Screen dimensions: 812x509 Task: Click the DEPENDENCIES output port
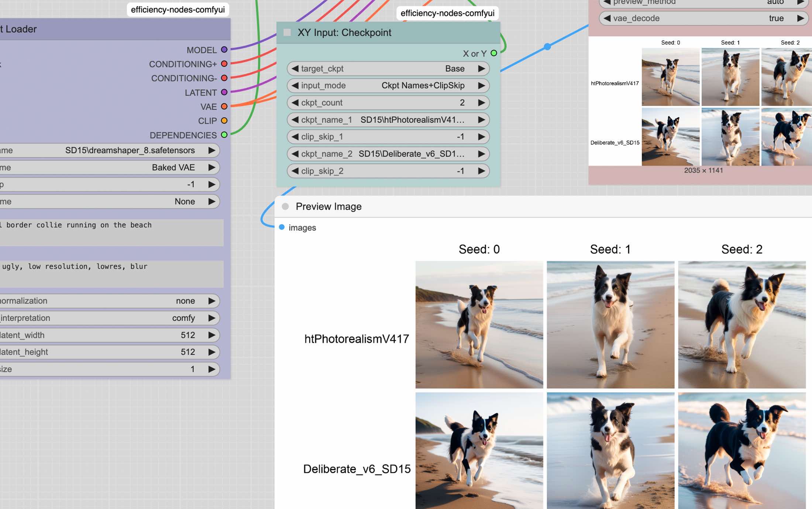pos(224,135)
